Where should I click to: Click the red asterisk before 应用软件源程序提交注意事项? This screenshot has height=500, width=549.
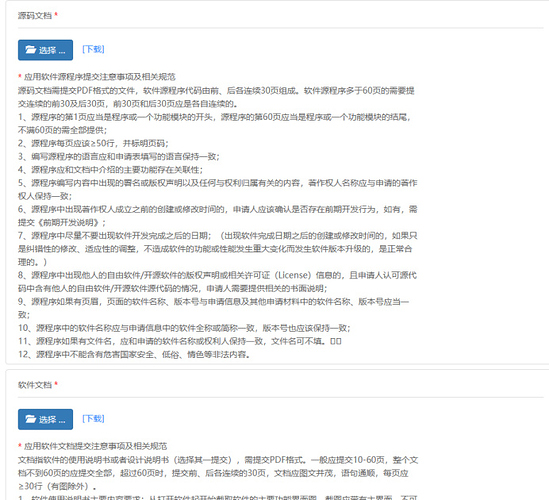20,76
